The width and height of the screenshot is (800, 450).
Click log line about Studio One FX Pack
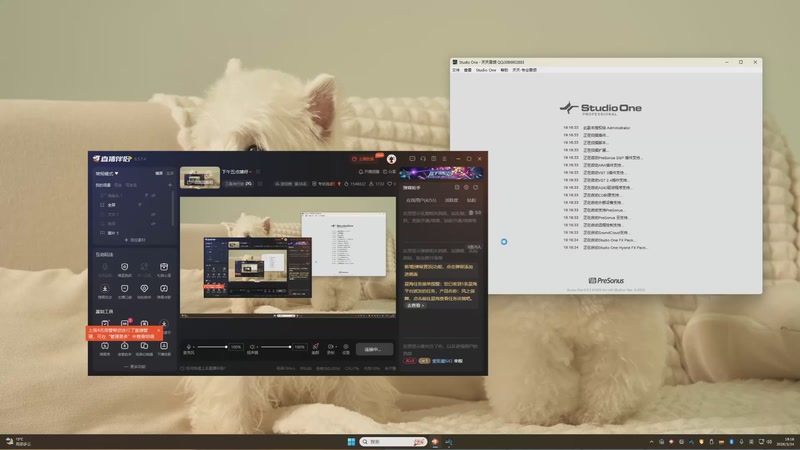pyautogui.click(x=599, y=240)
